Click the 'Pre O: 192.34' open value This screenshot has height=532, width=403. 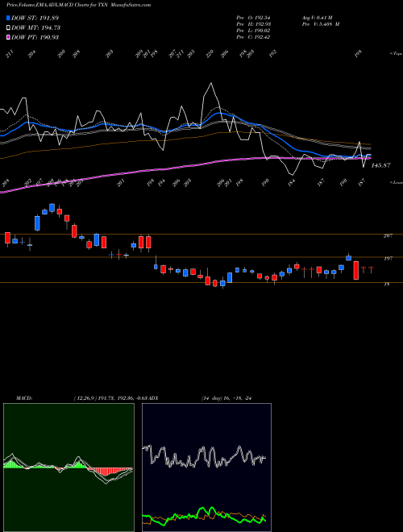(253, 18)
